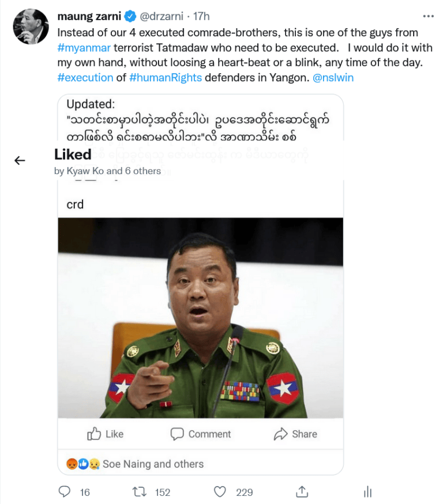Image resolution: width=443 pixels, height=504 pixels.
Task: Open tweet analytics bar-chart icon
Action: pos(367,492)
